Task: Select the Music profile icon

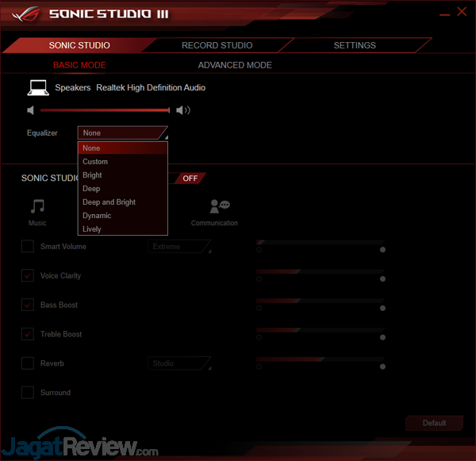Action: point(37,206)
